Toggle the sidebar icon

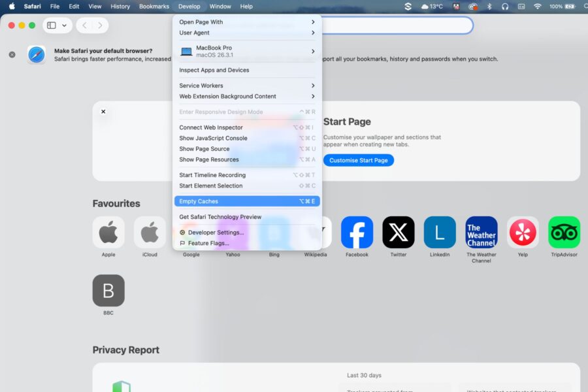[x=52, y=25]
